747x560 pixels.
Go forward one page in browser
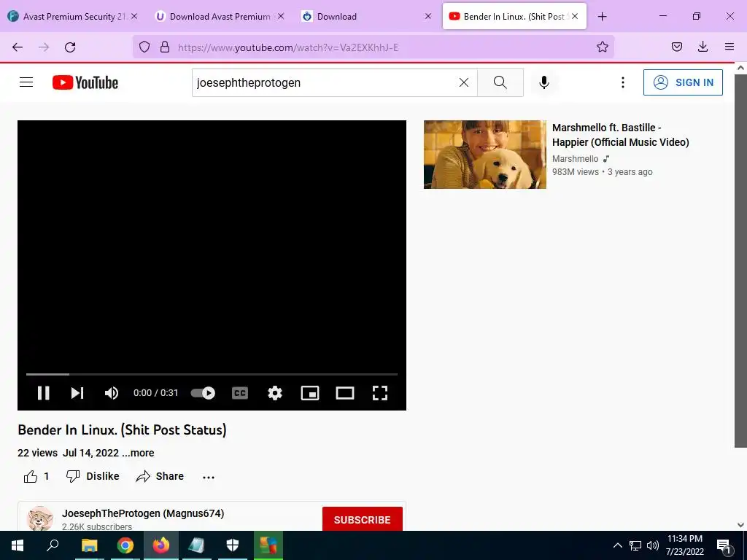tap(44, 47)
